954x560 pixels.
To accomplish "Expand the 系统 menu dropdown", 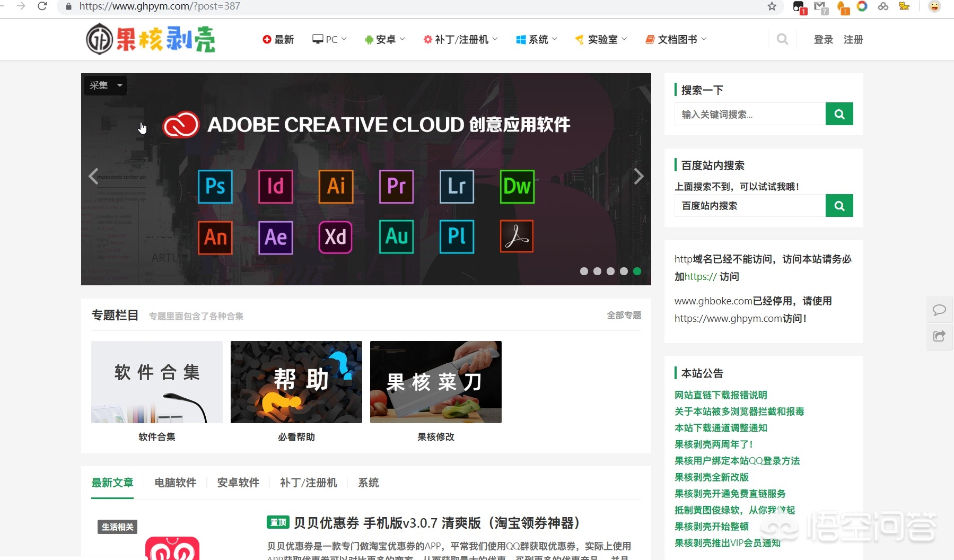I will pyautogui.click(x=537, y=39).
